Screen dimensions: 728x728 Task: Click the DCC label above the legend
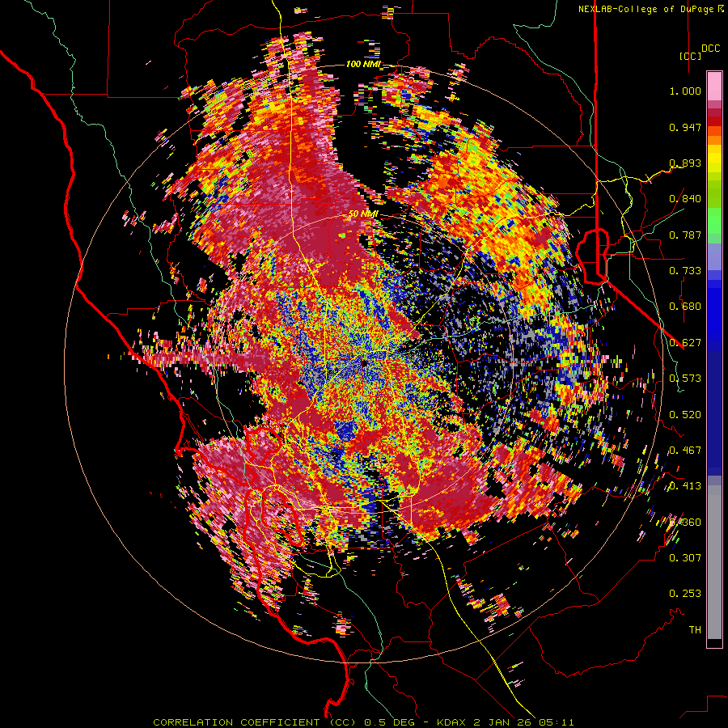tap(711, 49)
